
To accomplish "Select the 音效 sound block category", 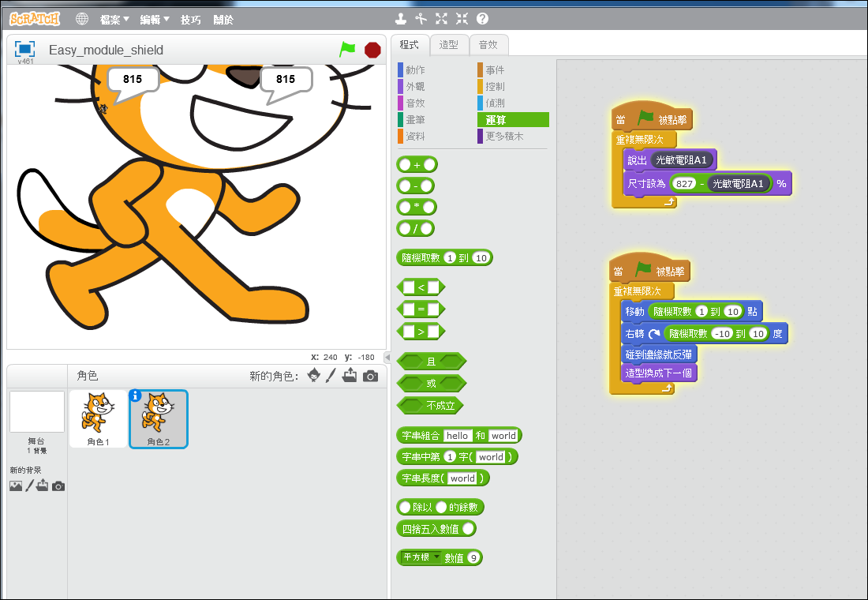I will (416, 103).
